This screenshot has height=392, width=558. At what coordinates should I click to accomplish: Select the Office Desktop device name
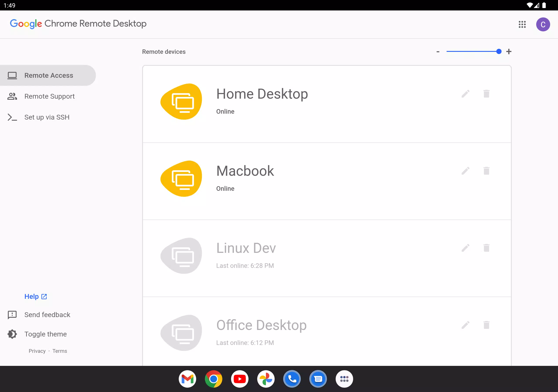coord(262,325)
